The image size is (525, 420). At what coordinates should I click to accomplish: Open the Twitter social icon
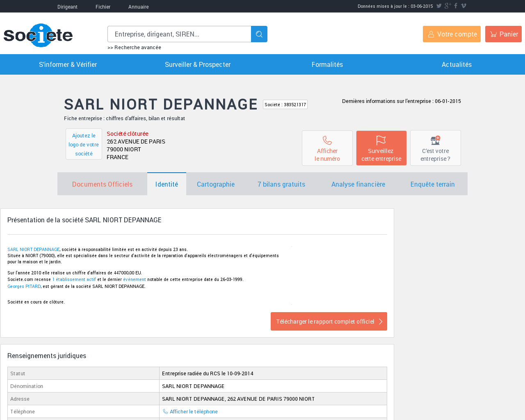[x=439, y=6]
